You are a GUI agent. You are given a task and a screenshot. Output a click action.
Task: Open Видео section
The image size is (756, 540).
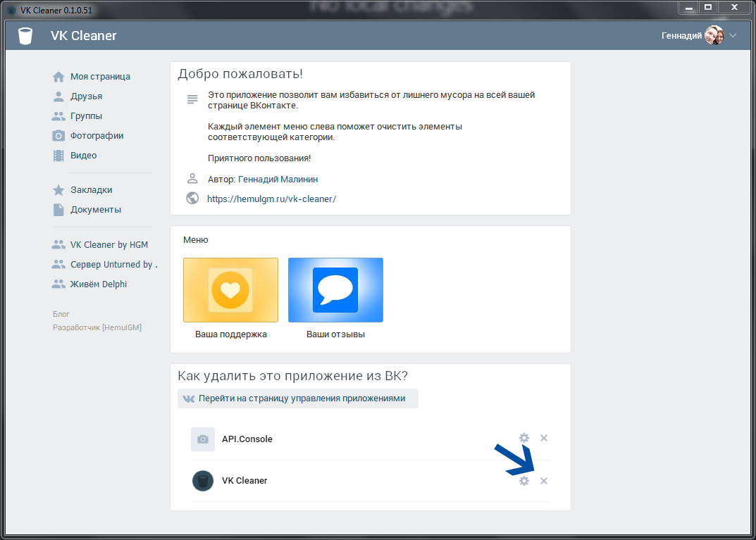(x=83, y=156)
